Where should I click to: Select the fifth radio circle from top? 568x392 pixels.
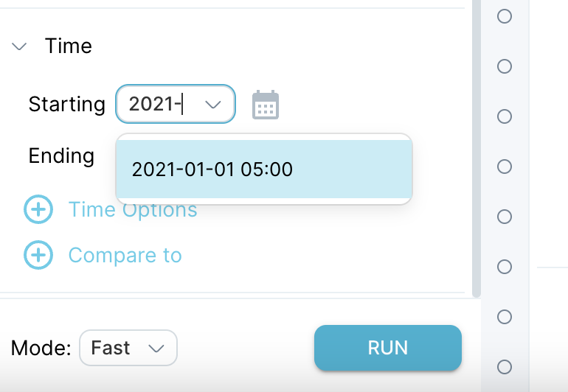[x=505, y=217]
